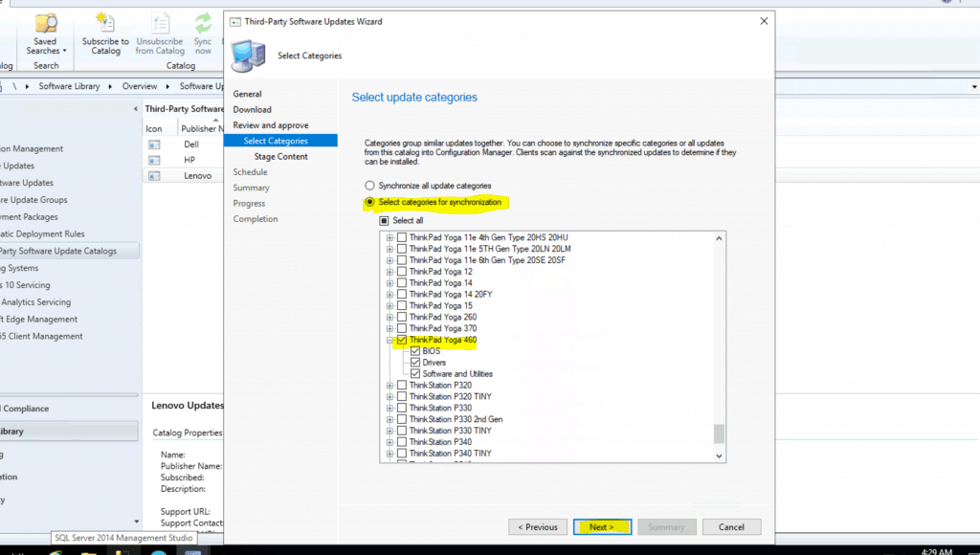Click Overview in breadcrumb path
Viewport: 980px width, 555px height.
[x=140, y=86]
